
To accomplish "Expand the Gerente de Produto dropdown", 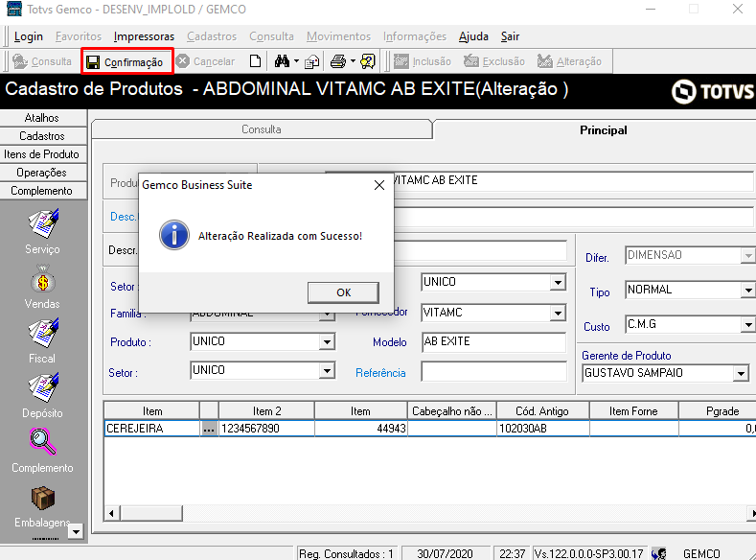I will coord(741,373).
